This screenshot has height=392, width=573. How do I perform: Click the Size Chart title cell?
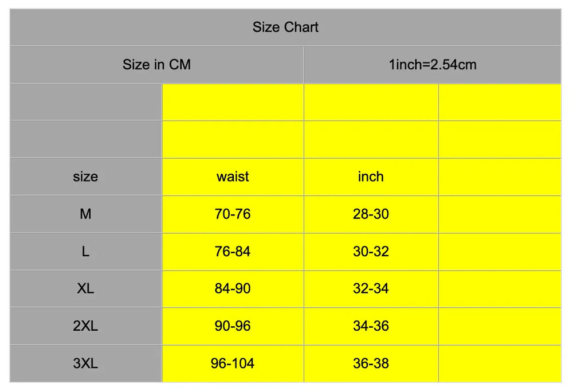coord(285,27)
